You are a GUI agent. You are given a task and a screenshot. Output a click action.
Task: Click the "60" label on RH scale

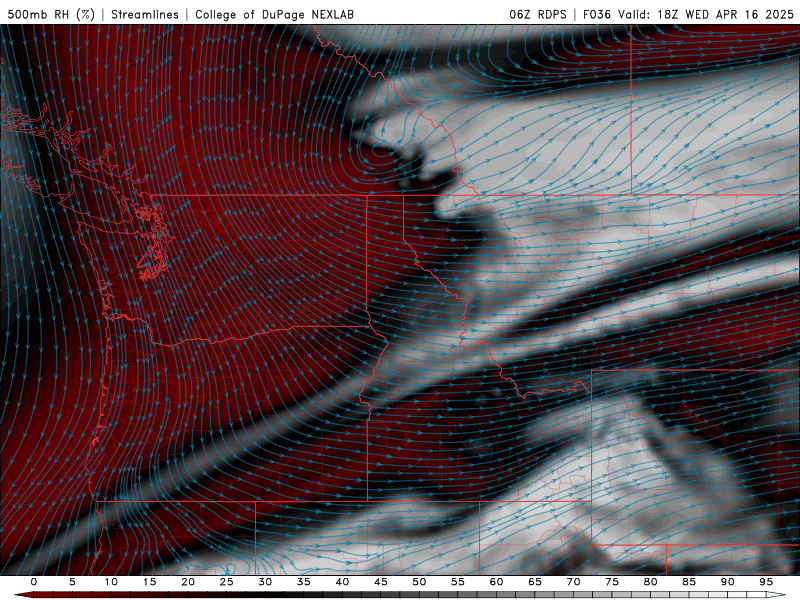[x=496, y=582]
